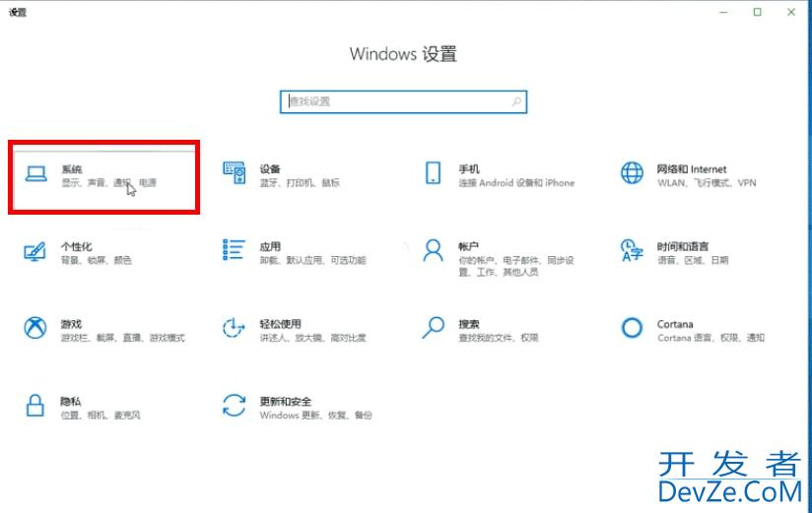Select the 隐私 category title

pyautogui.click(x=71, y=401)
